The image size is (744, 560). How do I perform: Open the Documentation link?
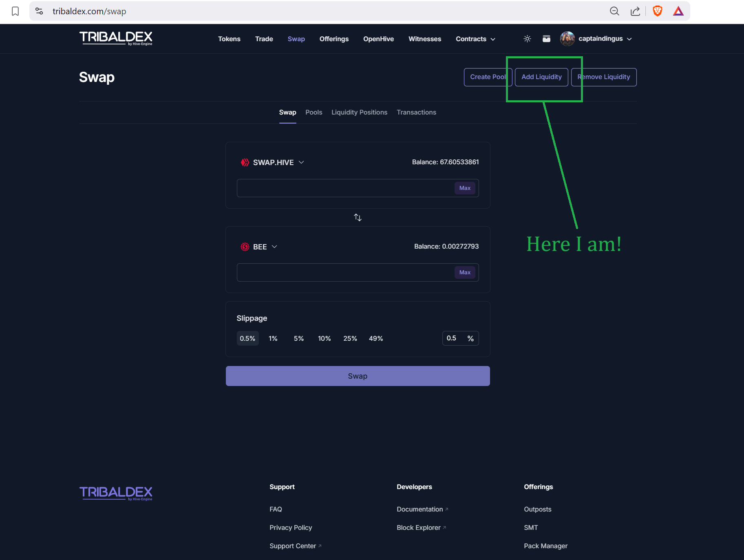[422, 509]
